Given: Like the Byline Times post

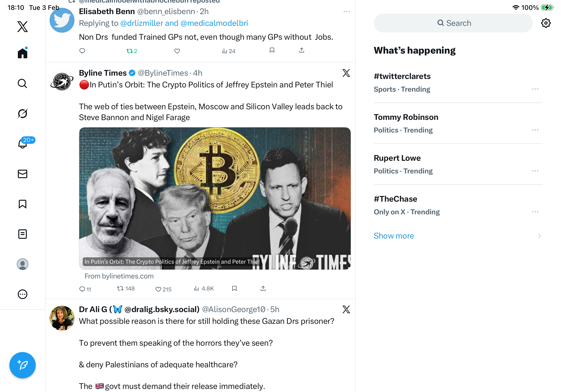Looking at the screenshot, I should pos(158,289).
